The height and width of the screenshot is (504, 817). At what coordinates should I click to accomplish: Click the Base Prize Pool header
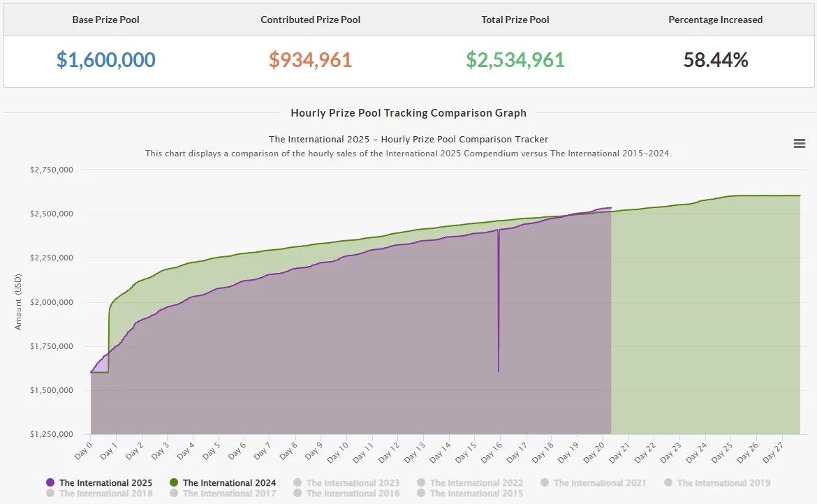point(105,20)
